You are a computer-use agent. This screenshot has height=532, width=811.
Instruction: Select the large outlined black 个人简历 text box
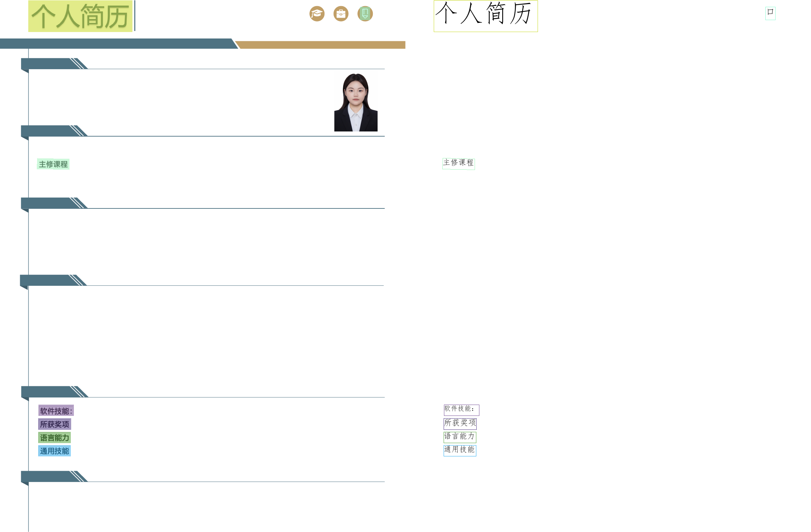pos(485,16)
